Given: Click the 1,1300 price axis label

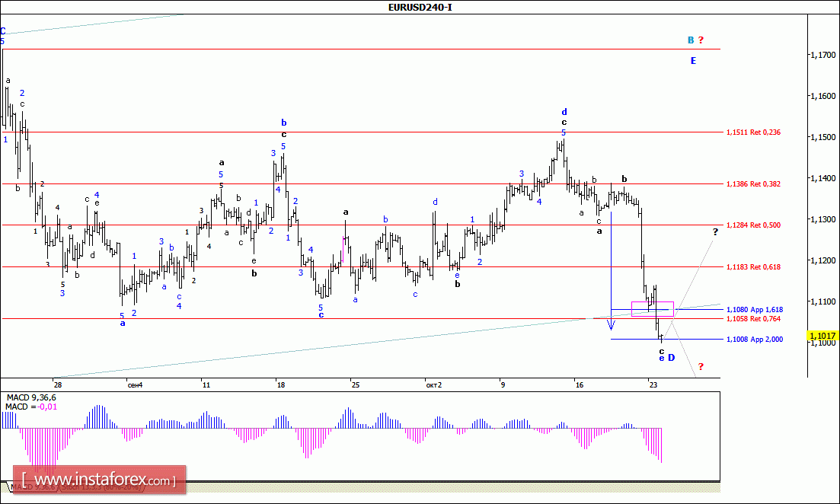Looking at the screenshot, I should point(822,219).
